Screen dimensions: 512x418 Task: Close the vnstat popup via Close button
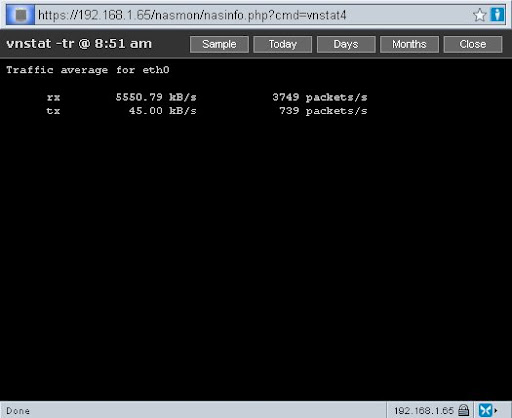(473, 44)
